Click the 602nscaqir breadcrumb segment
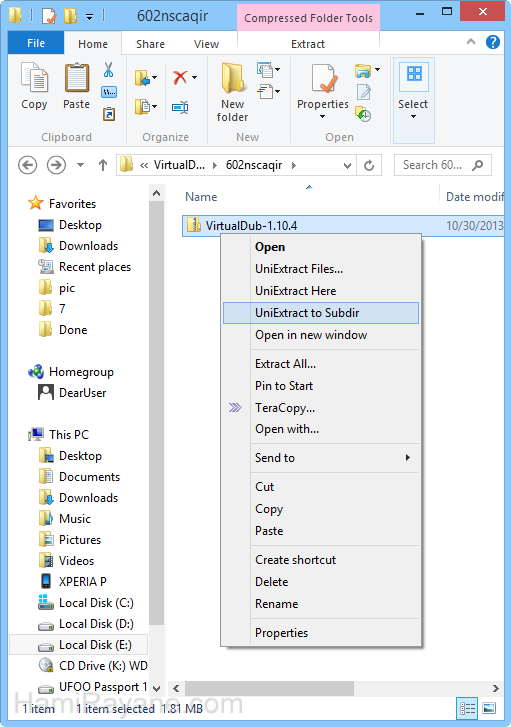 point(254,165)
